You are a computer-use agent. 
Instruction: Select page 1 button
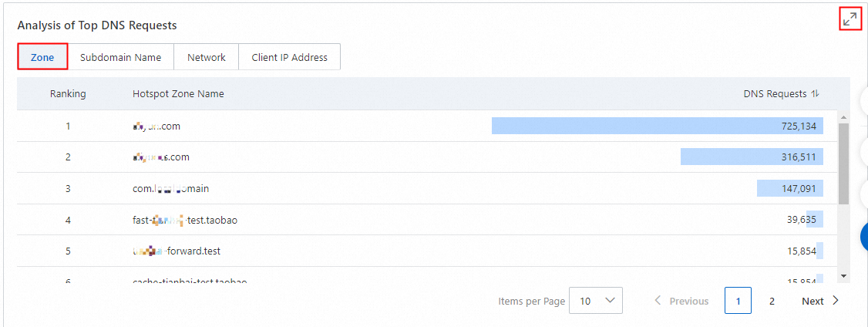pos(738,301)
